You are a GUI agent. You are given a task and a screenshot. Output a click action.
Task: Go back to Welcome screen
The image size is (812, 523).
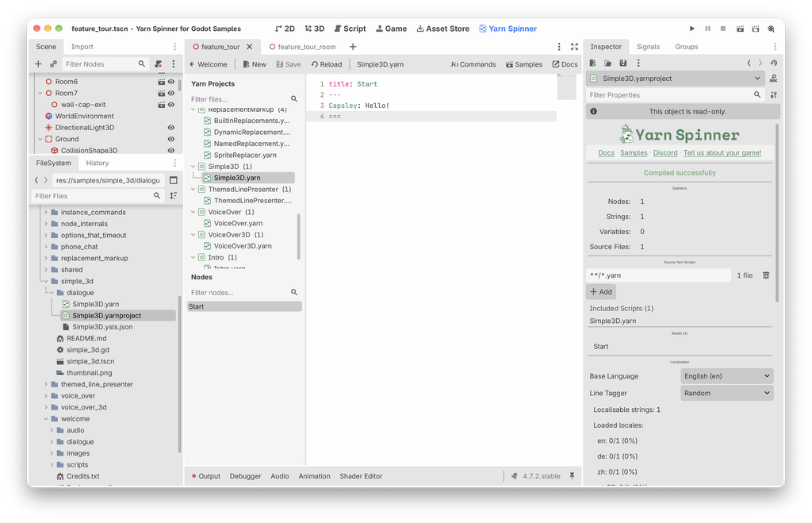coord(209,64)
